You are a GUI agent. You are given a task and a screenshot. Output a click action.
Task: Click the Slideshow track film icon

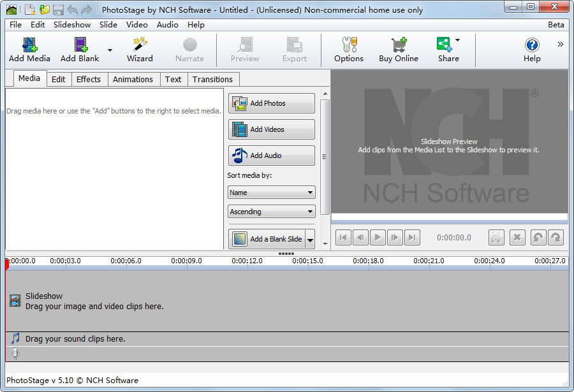[15, 301]
